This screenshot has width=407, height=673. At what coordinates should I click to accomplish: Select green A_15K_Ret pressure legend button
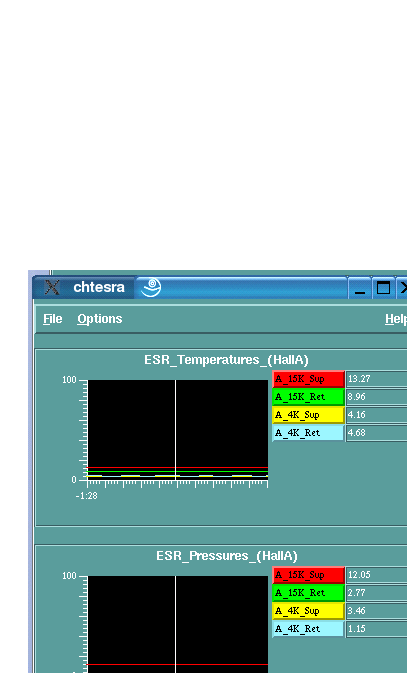coord(308,593)
